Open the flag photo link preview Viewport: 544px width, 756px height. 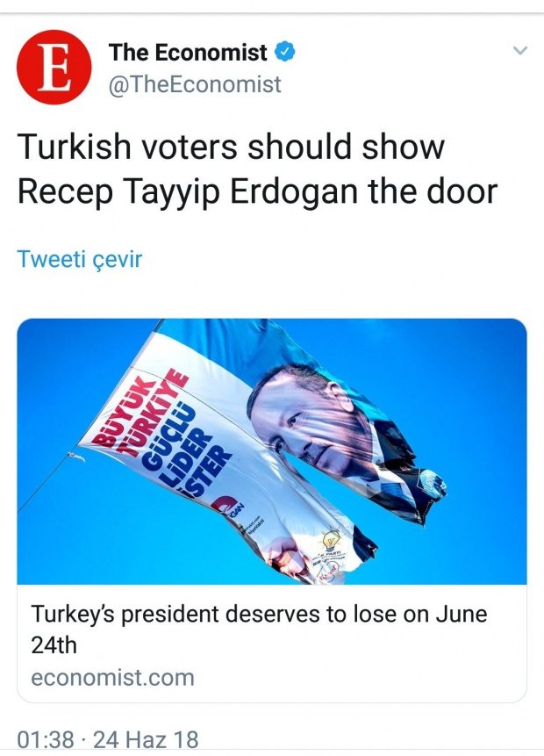(x=272, y=451)
